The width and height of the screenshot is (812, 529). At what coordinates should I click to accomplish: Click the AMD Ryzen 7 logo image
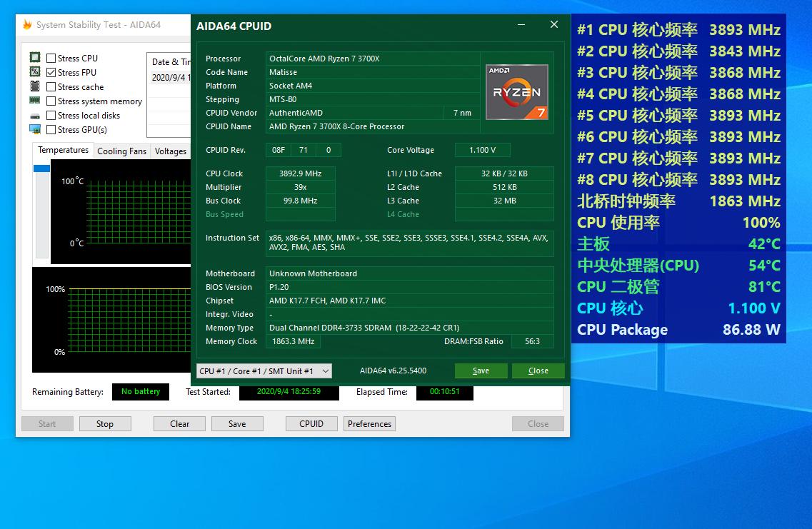tap(518, 91)
